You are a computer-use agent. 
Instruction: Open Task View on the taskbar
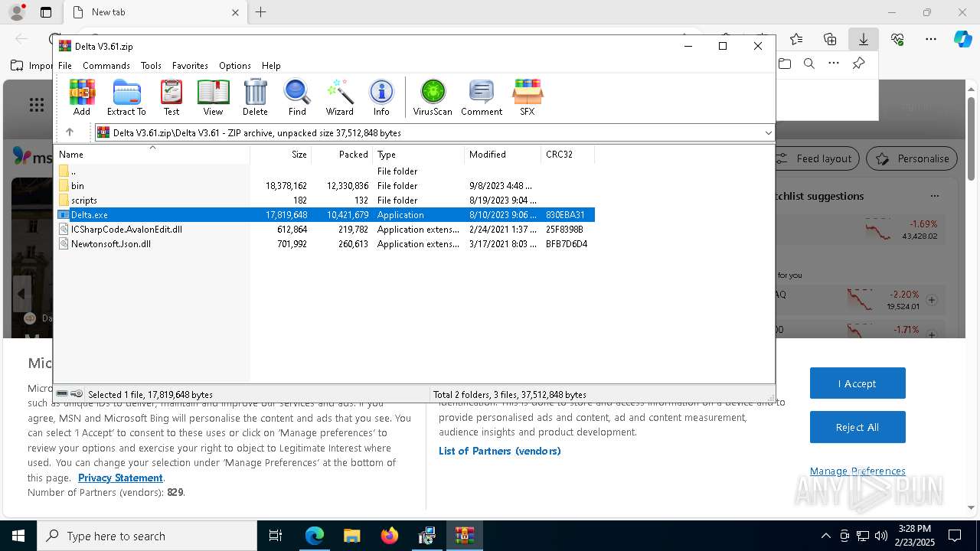pos(276,536)
